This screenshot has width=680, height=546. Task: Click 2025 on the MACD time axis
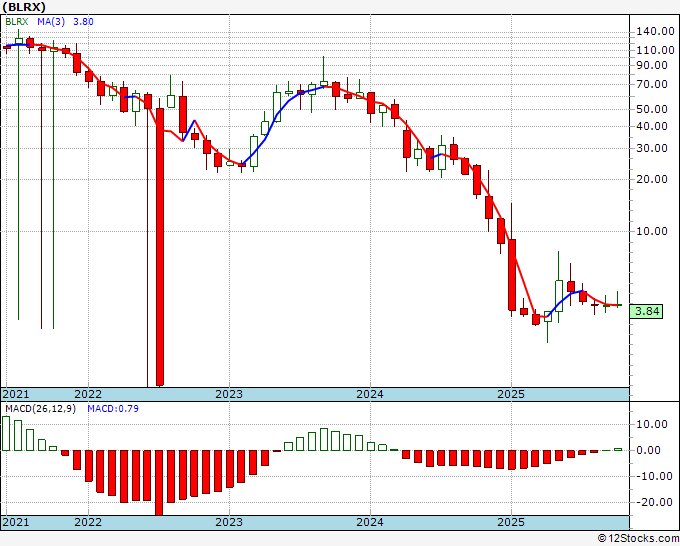pos(511,522)
